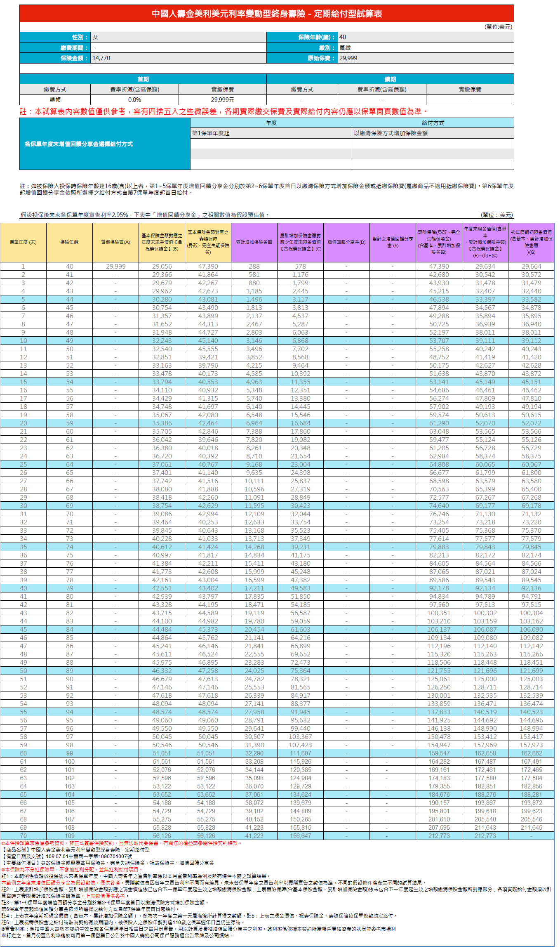Click the year 65 cell 184,676
The image size is (560, 951).
439,795
